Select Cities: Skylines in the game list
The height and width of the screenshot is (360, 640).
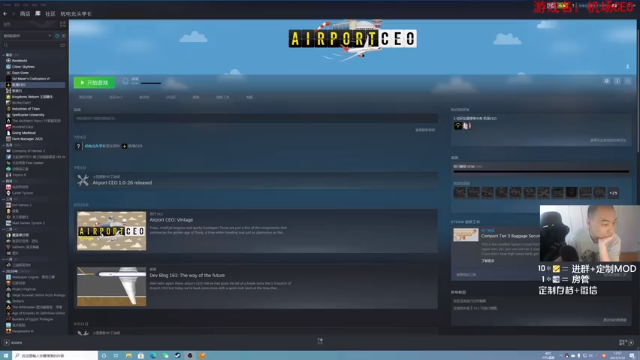pos(23,67)
